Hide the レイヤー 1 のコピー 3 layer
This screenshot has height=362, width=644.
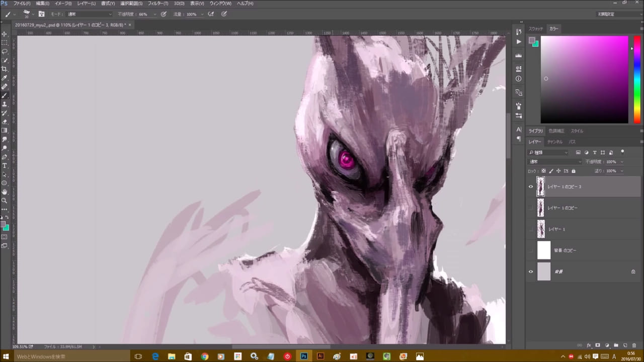coord(530,187)
